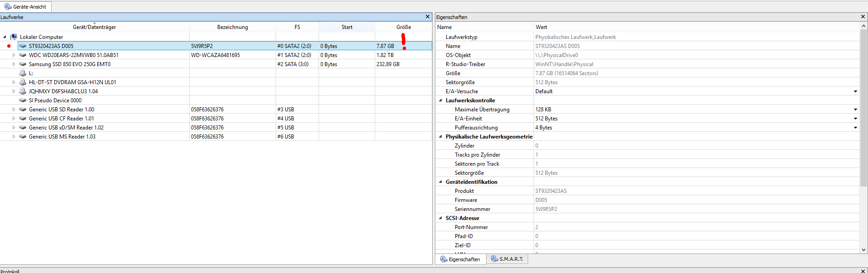
Task: Click the Seriennummer value 5VJ9R5P2
Action: 546,209
